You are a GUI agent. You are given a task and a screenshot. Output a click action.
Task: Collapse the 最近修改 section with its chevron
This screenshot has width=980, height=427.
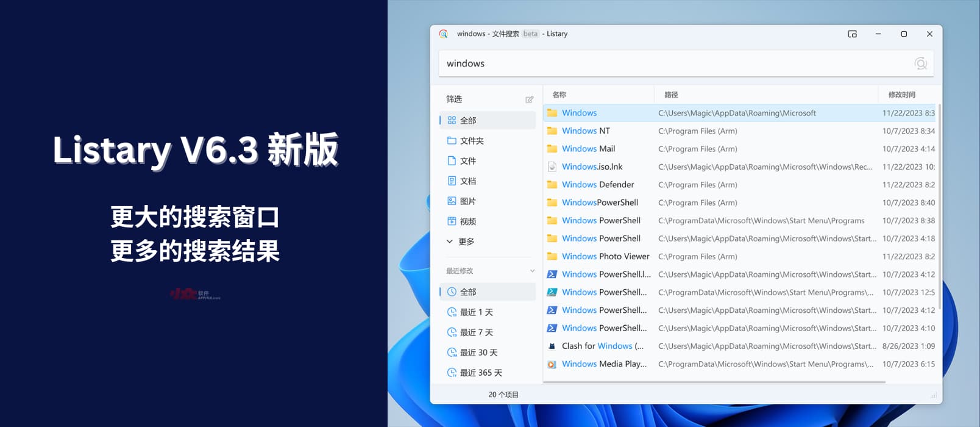(532, 271)
